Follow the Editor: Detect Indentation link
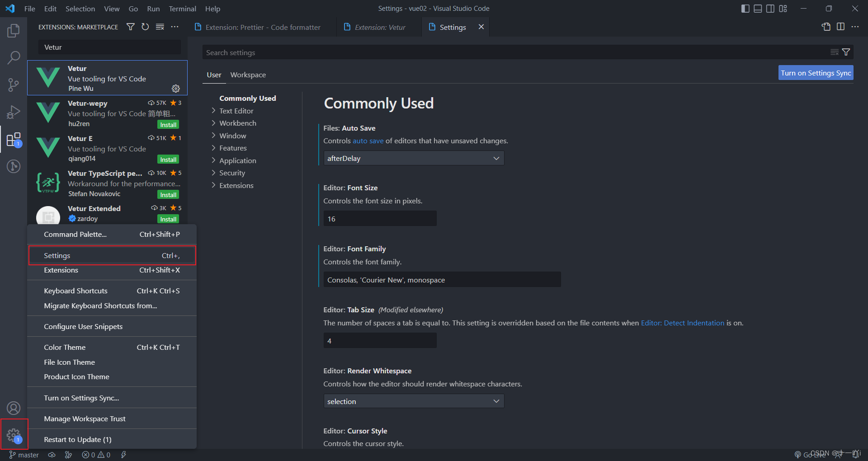The width and height of the screenshot is (868, 461). point(682,323)
